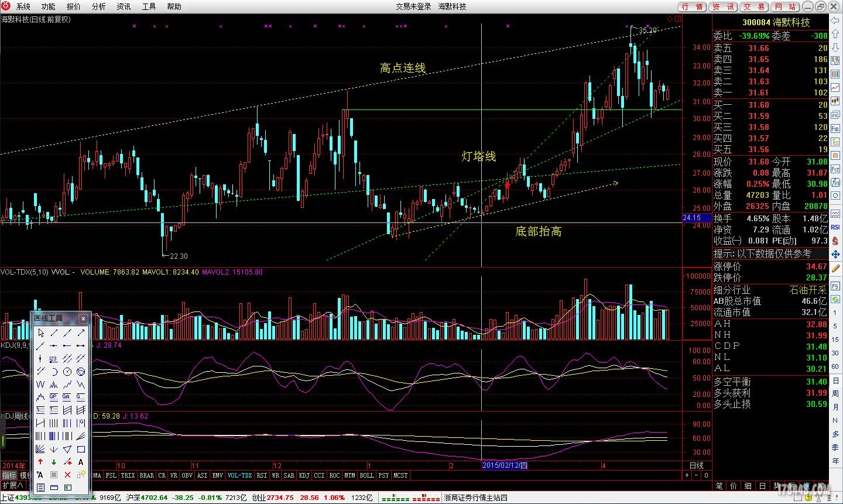Image resolution: width=843 pixels, height=504 pixels.
Task: Switch chart to yearly (年) period
Action: coord(835,461)
